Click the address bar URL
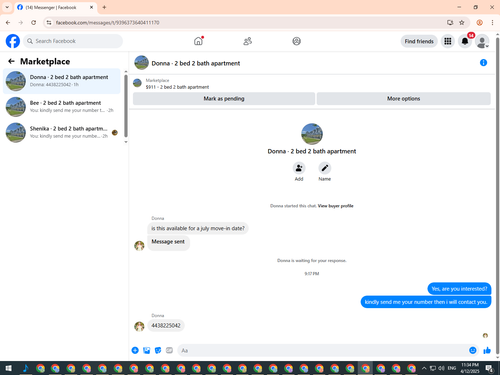Screen dimensions: 500x375 point(107,23)
